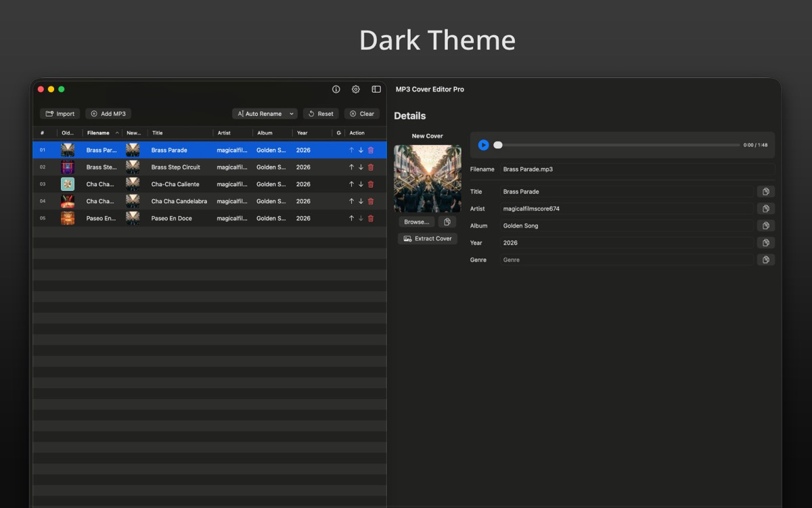The image size is (812, 508).
Task: Click the Browse... button
Action: [417, 222]
